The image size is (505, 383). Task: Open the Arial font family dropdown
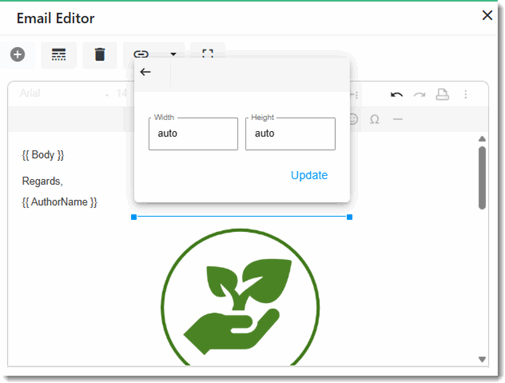coord(64,93)
